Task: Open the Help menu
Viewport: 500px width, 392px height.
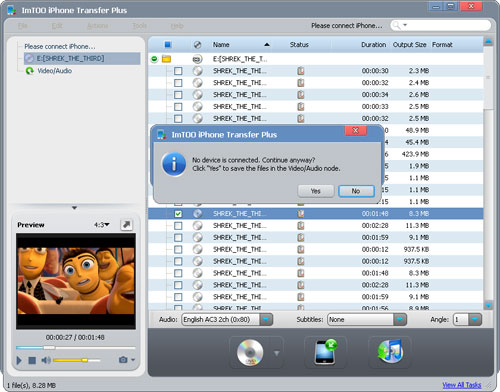Action: click(177, 26)
